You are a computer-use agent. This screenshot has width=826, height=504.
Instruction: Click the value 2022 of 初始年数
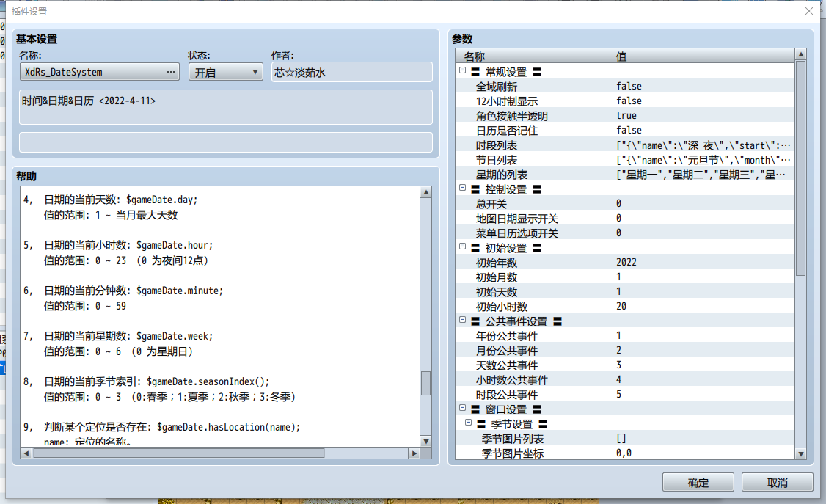point(626,262)
